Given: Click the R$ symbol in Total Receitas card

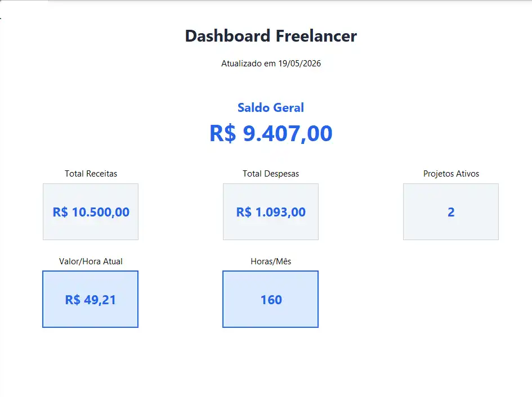Looking at the screenshot, I should (60, 212).
